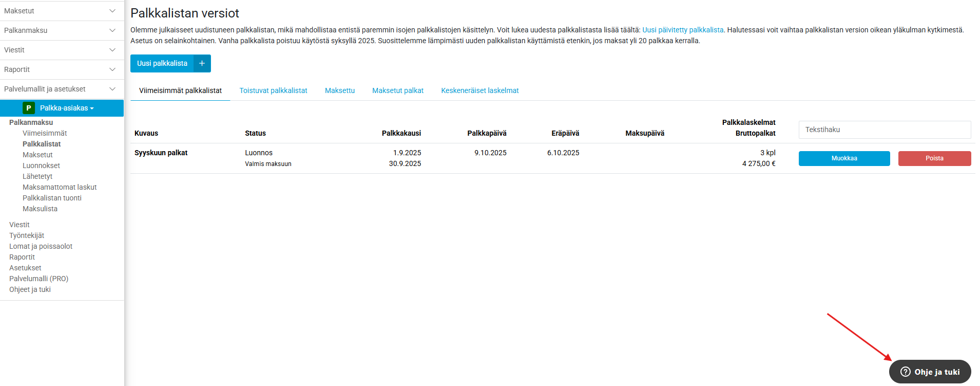
Task: Switch to the Toistuvat palkkalistat tab
Action: point(273,90)
